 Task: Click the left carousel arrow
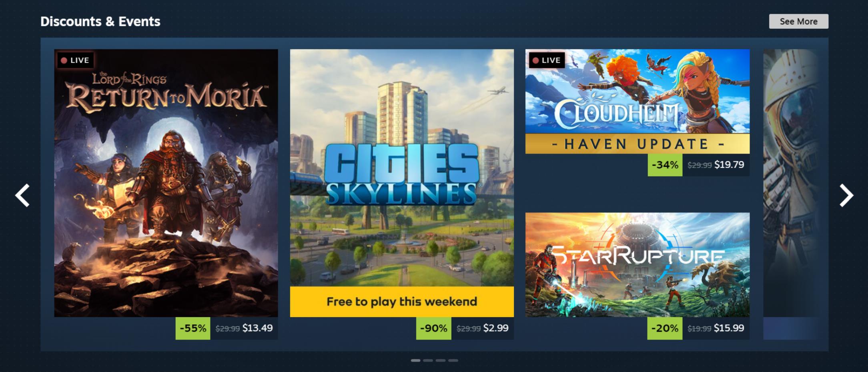coord(22,195)
